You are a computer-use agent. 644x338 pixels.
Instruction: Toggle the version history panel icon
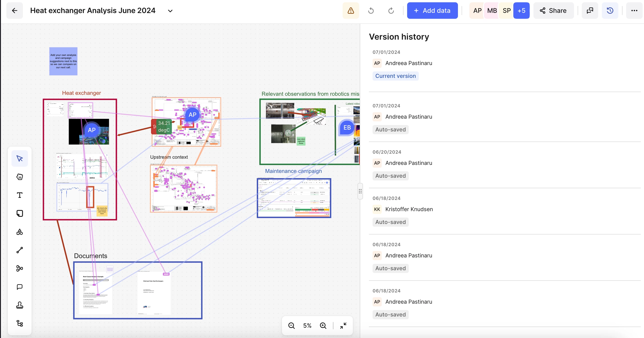[x=610, y=11]
